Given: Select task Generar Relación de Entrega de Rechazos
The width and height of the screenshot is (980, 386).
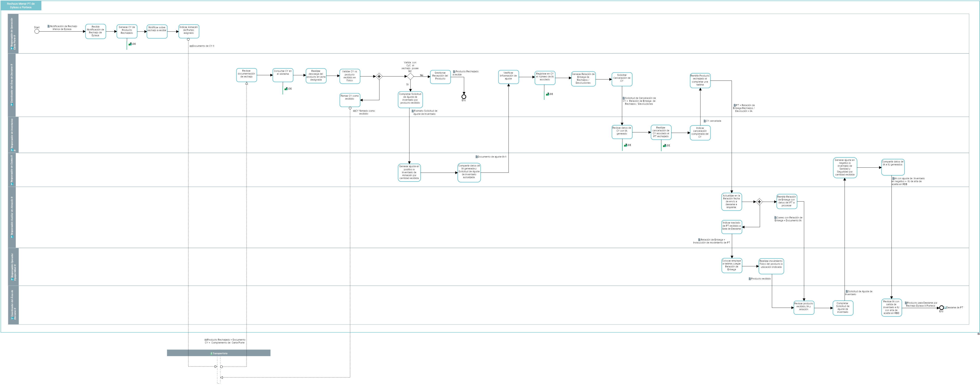Looking at the screenshot, I should tap(583, 79).
